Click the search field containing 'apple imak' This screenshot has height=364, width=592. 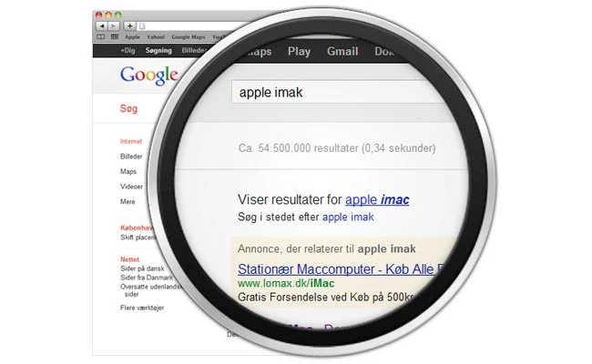[x=340, y=92]
